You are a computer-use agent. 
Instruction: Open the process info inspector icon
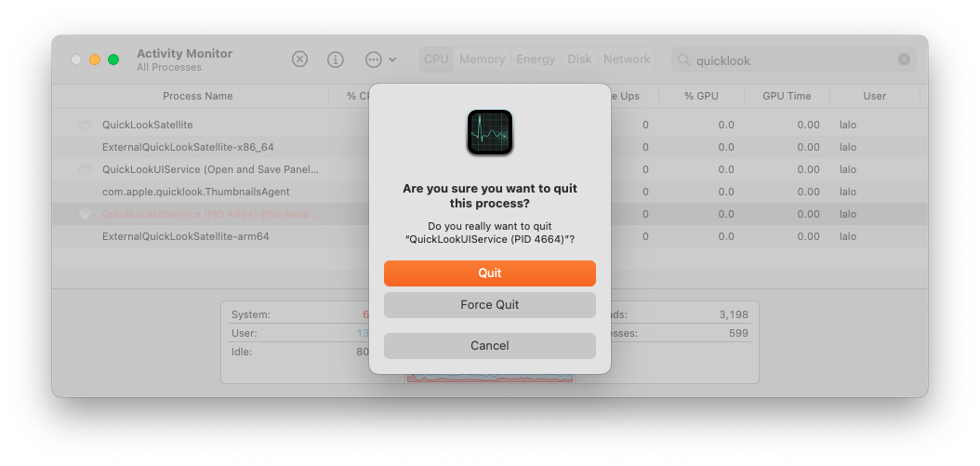point(336,60)
